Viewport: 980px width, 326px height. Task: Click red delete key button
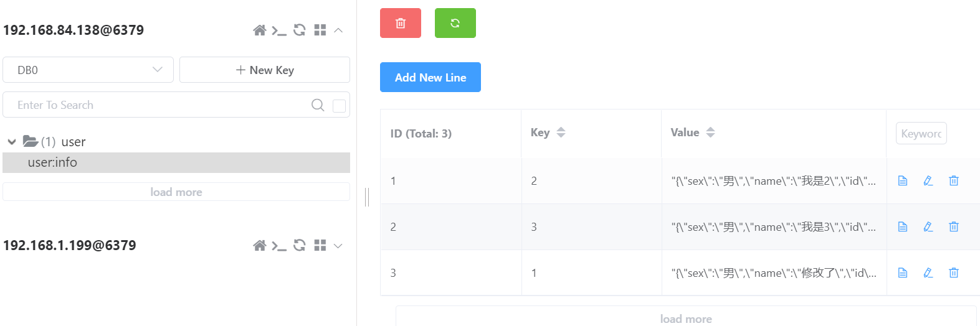click(x=401, y=23)
